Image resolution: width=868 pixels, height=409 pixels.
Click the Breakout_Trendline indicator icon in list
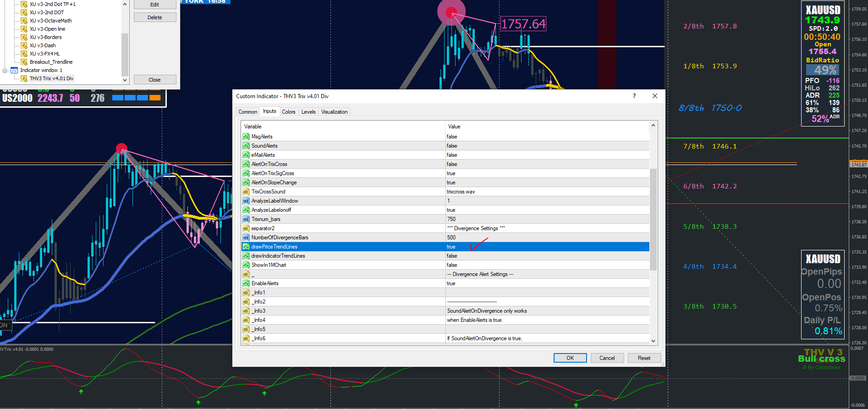click(x=24, y=62)
